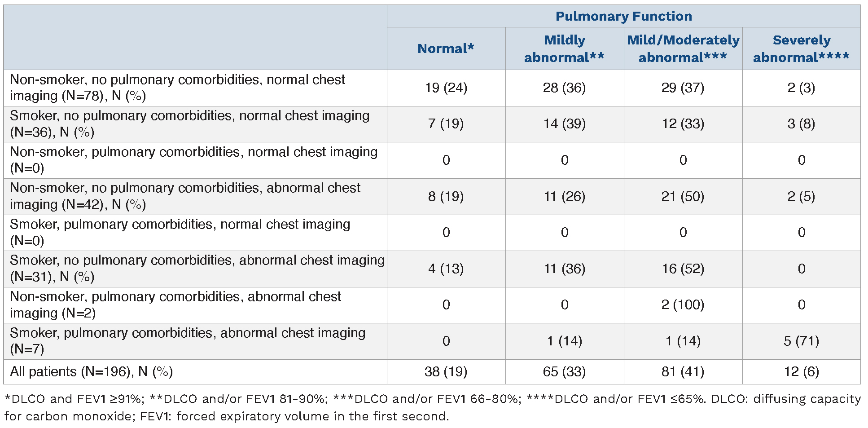Select the Normal* column header
The height and width of the screenshot is (428, 868).
[x=446, y=49]
